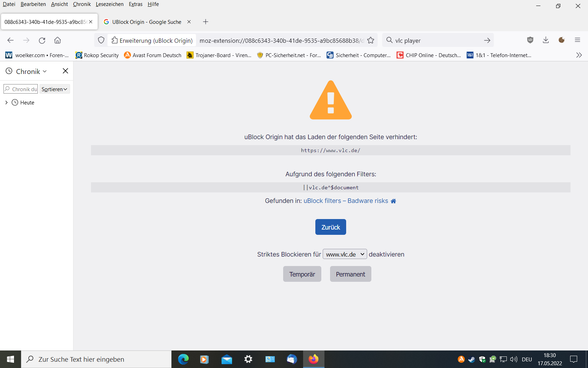Viewport: 588px width, 368px height.
Task: Click the vlc player search box
Action: click(x=437, y=40)
